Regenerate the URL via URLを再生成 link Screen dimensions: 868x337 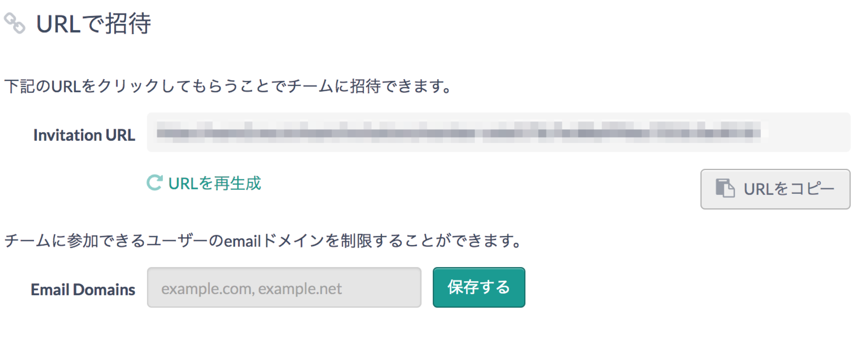tap(204, 183)
